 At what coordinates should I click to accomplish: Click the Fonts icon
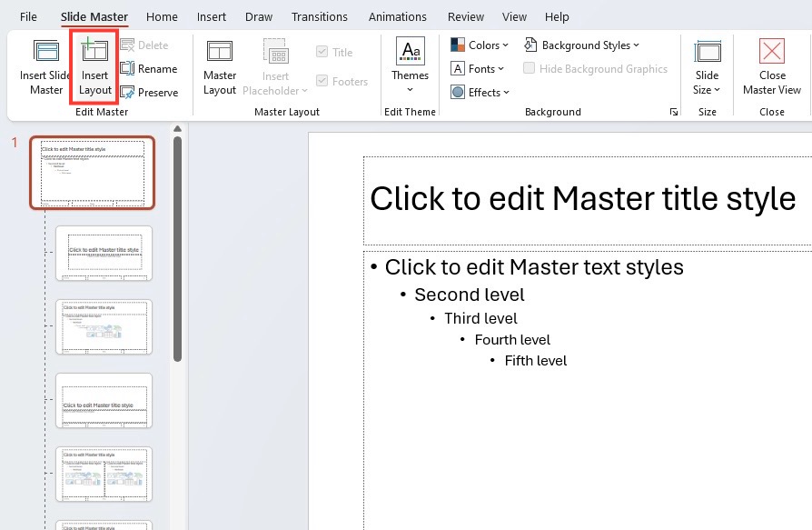(457, 68)
